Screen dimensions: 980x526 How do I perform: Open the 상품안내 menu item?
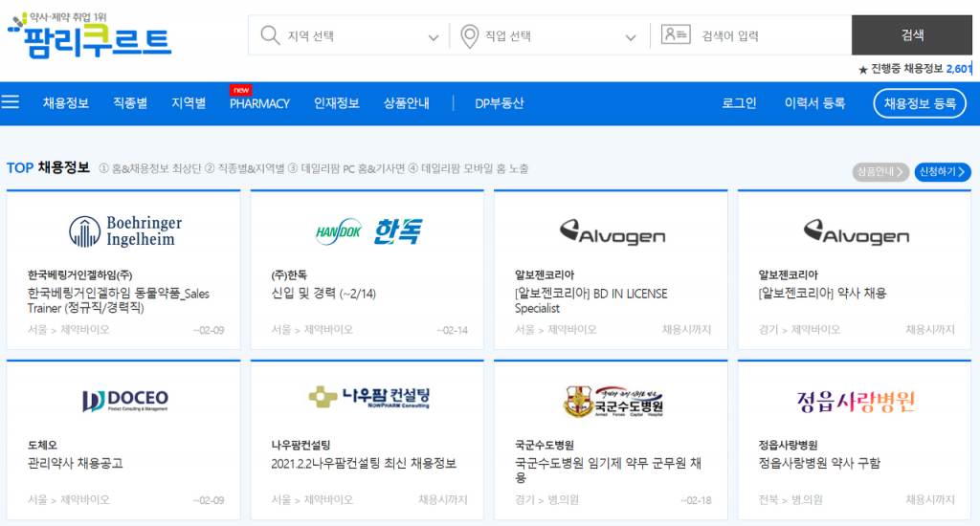pyautogui.click(x=406, y=103)
